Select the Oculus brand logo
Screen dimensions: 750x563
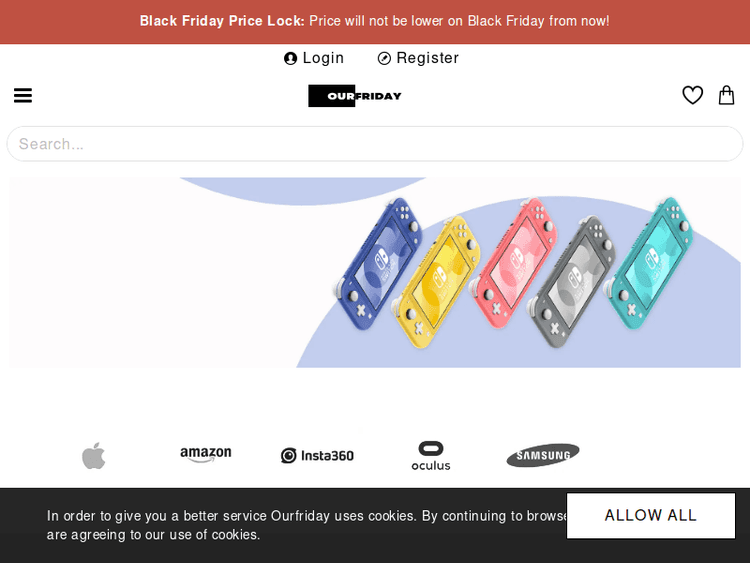(431, 456)
